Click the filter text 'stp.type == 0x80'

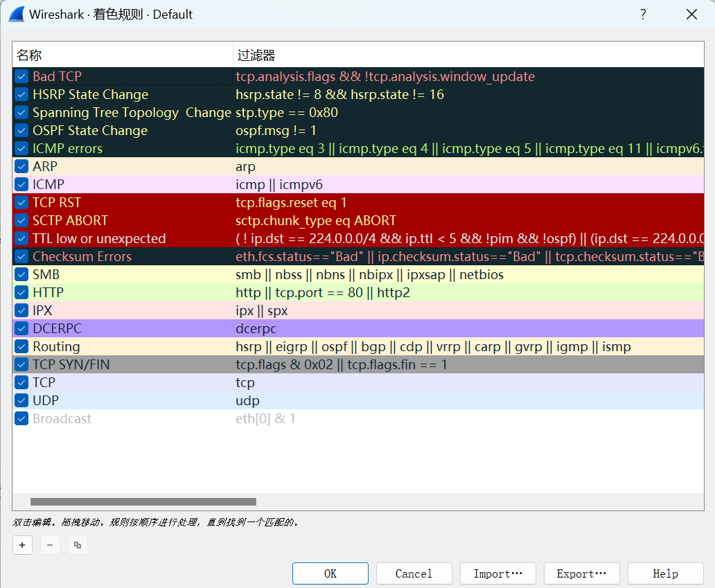(x=287, y=113)
